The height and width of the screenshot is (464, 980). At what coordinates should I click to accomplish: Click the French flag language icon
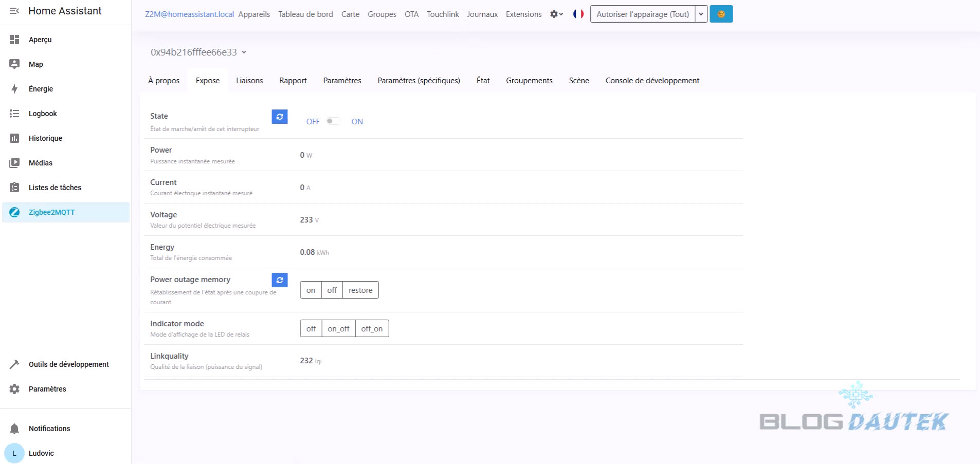pyautogui.click(x=578, y=14)
